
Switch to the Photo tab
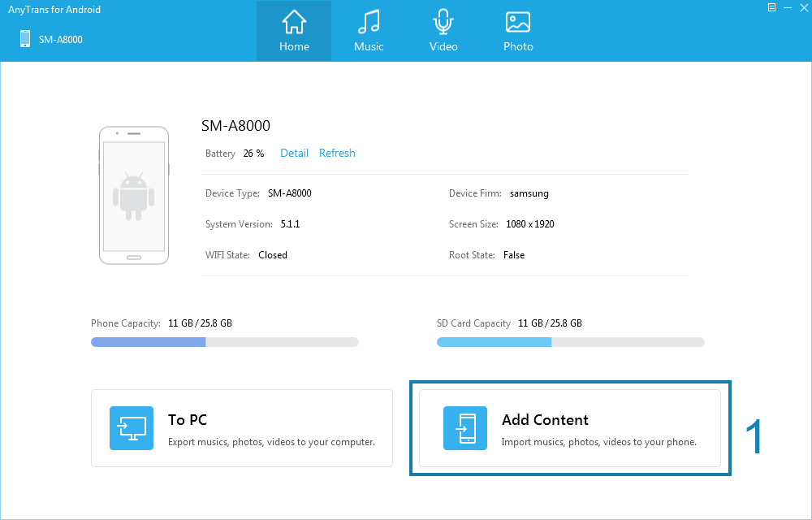click(x=518, y=31)
